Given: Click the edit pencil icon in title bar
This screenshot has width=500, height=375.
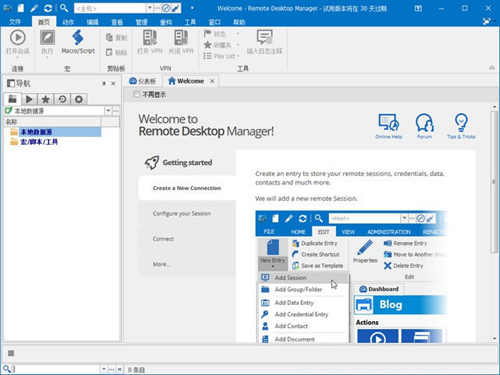Looking at the screenshot, I should point(34,8).
